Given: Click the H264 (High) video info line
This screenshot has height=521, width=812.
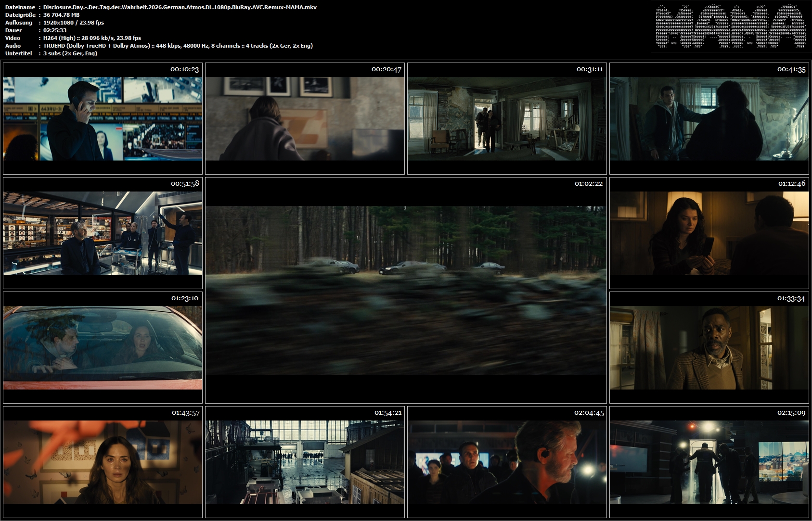Looking at the screenshot, I should click(x=92, y=38).
